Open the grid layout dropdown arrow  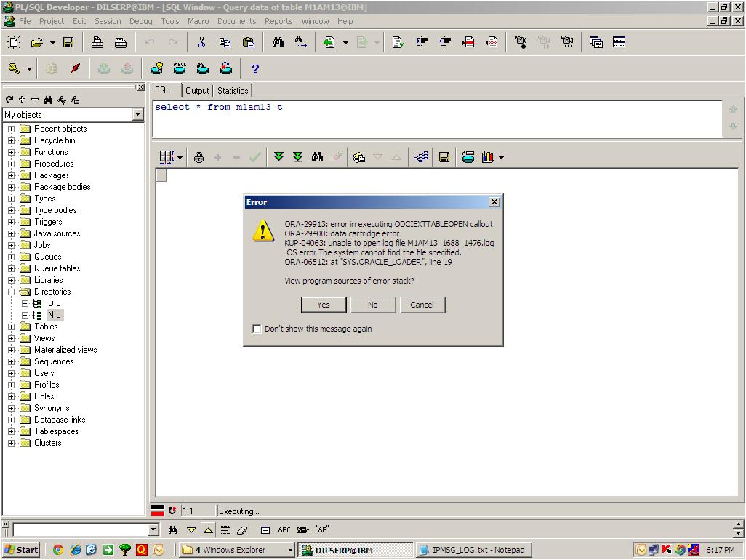pyautogui.click(x=180, y=158)
